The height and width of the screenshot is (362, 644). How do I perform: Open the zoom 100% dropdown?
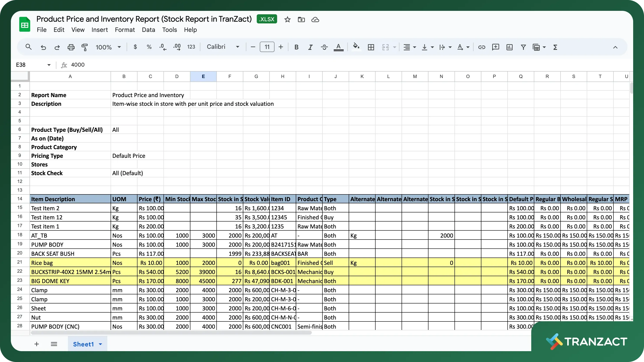[x=108, y=47]
